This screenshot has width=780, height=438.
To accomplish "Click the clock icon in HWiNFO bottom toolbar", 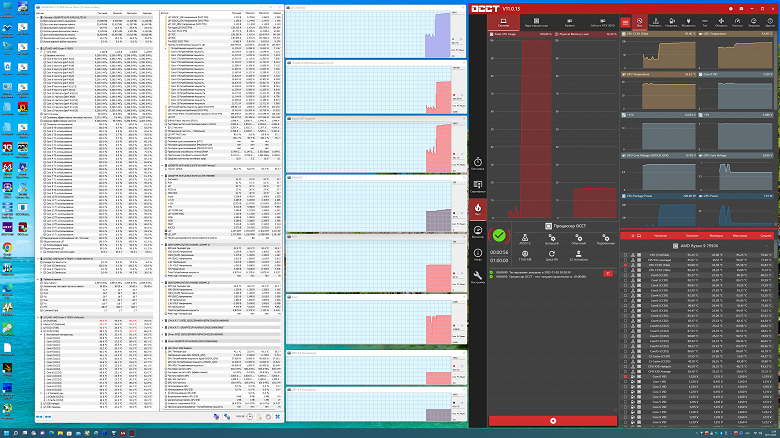I will pos(250,417).
